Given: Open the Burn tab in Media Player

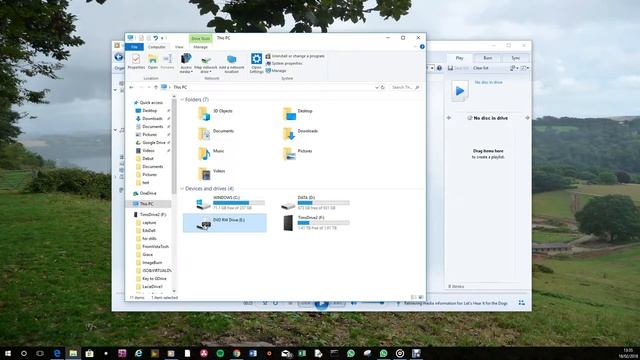Looking at the screenshot, I should coord(488,58).
